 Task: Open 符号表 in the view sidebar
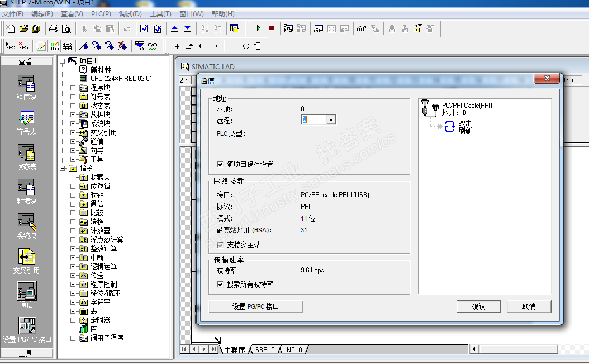tap(26, 123)
